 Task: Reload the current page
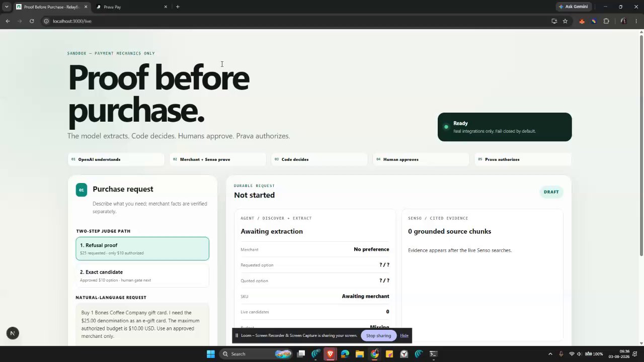(x=32, y=21)
